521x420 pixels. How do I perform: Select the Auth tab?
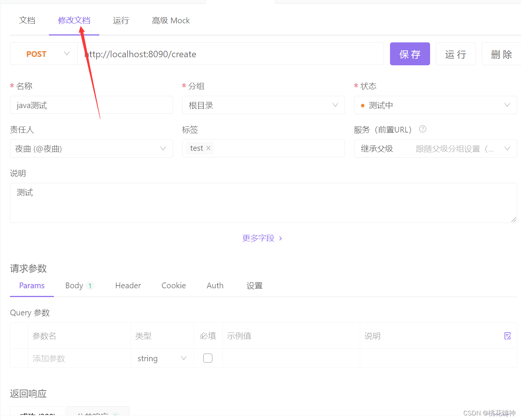(215, 286)
